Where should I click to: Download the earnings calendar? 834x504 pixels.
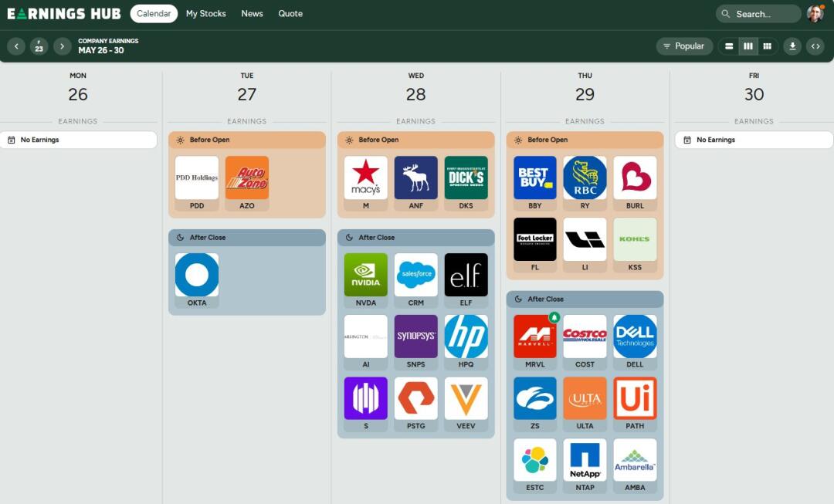(x=792, y=46)
